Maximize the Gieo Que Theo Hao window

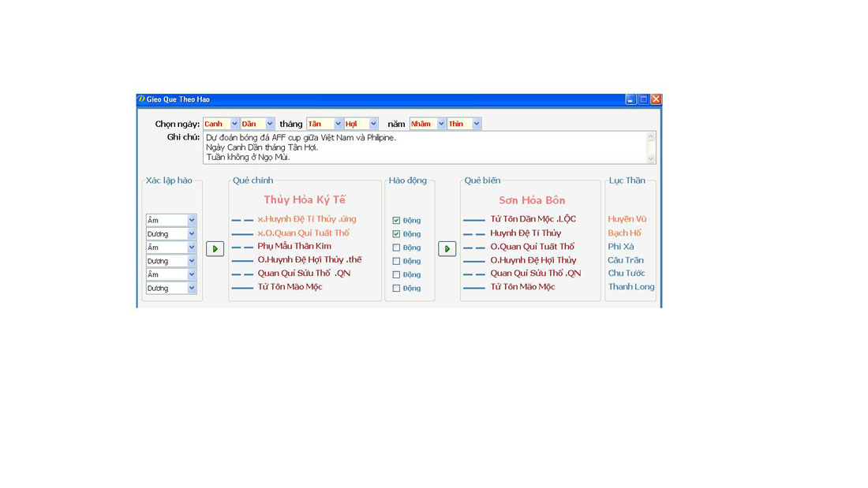643,99
